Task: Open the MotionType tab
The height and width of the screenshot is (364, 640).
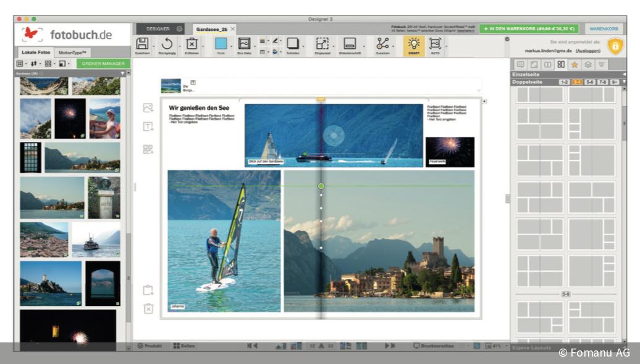Action: click(x=72, y=52)
